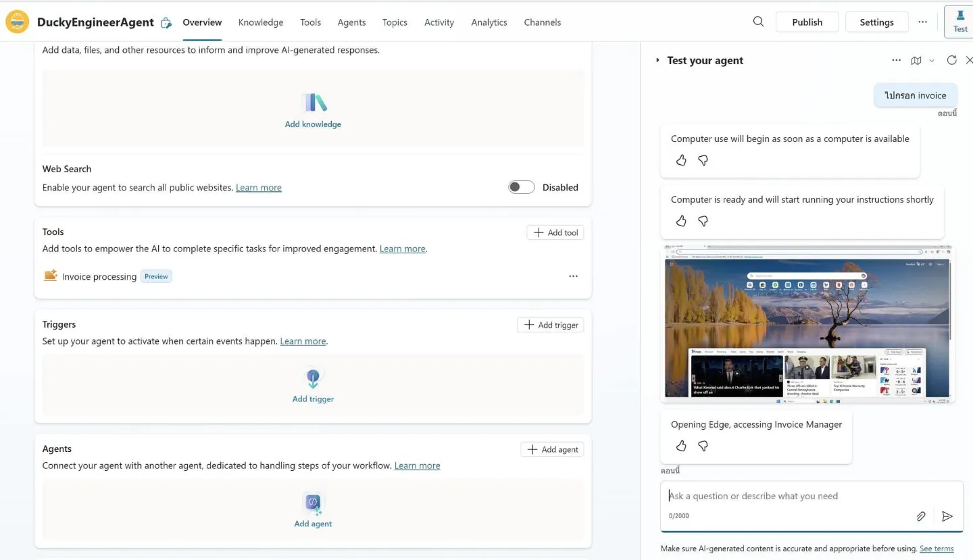The width and height of the screenshot is (973, 560).
Task: Open more options for Invoice processing
Action: click(573, 276)
